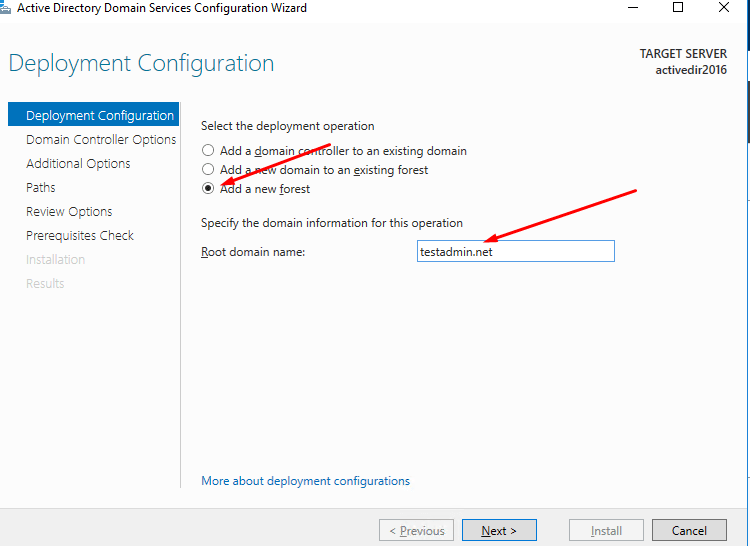Choose 'Add a new domain to an existing forest'
This screenshot has height=546, width=750.
[208, 170]
